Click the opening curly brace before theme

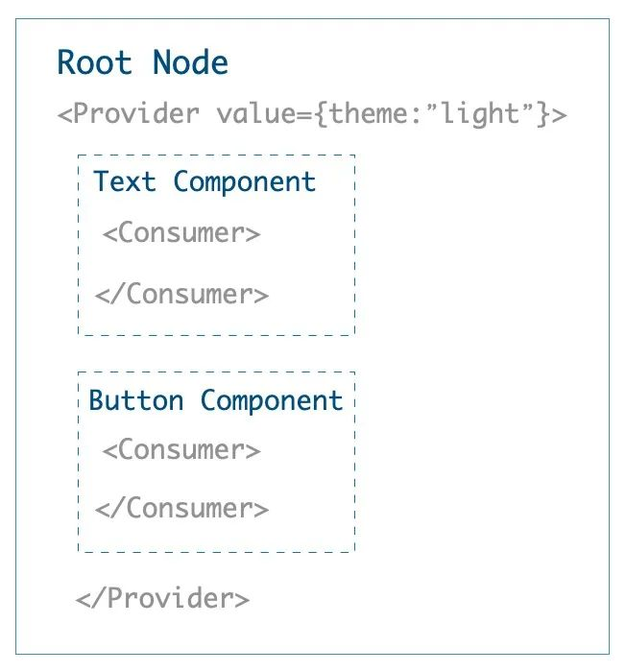[x=320, y=114]
